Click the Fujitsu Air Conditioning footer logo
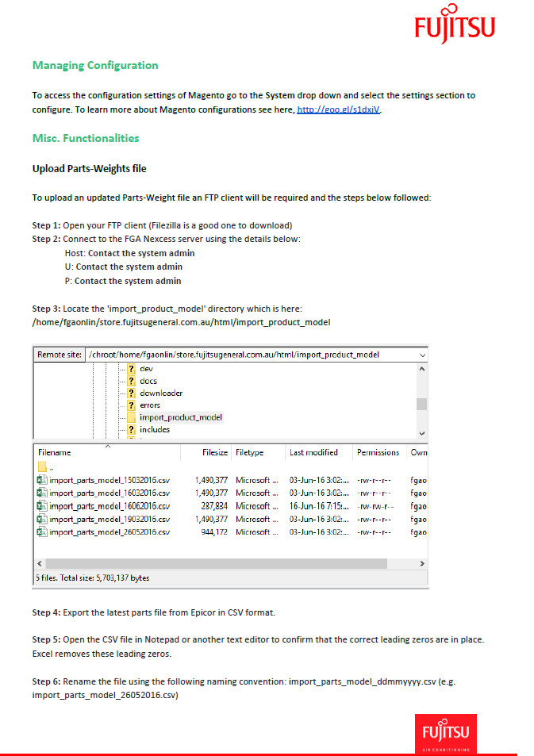The width and height of the screenshot is (534, 756). click(446, 733)
